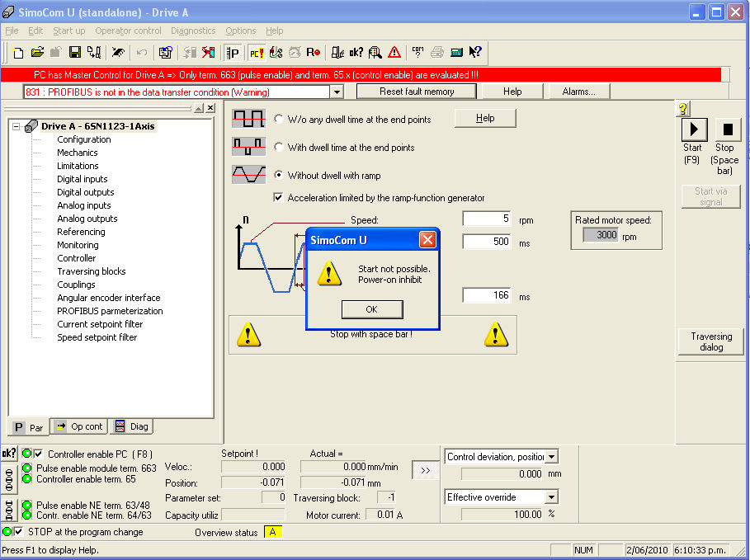This screenshot has width=750, height=560.
Task: Switch to the Op cont tab
Action: tap(79, 426)
